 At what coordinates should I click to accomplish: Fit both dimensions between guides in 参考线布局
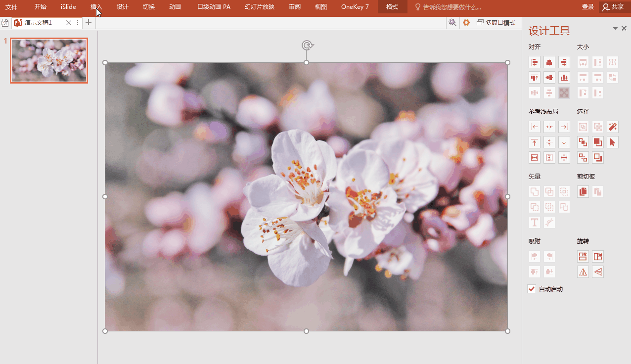point(564,158)
